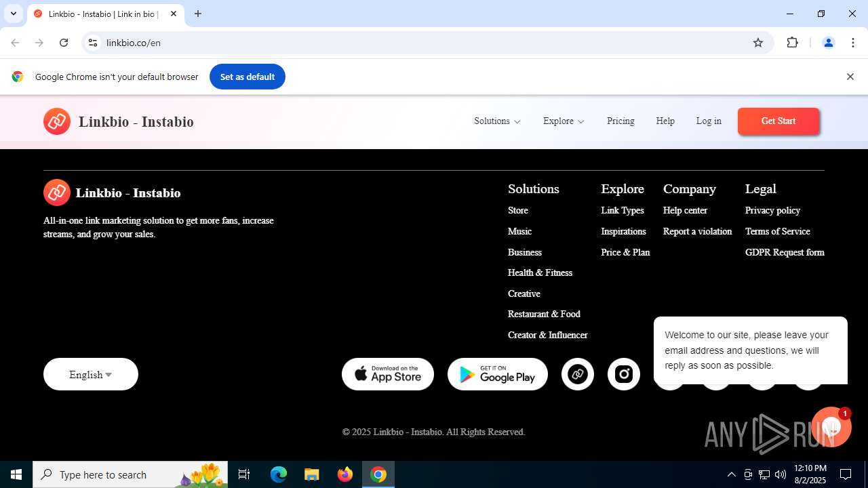Click the taskbar clock and date
Image resolution: width=868 pixels, height=488 pixels.
click(810, 474)
